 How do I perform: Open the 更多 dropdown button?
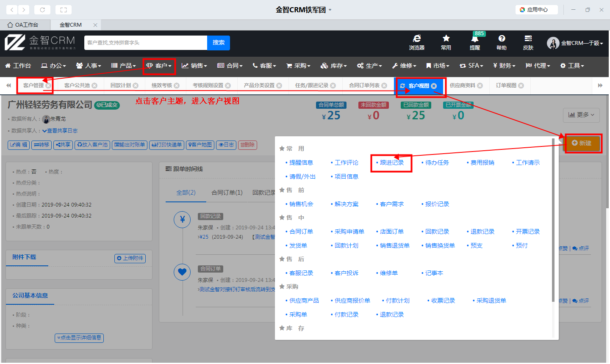(581, 115)
